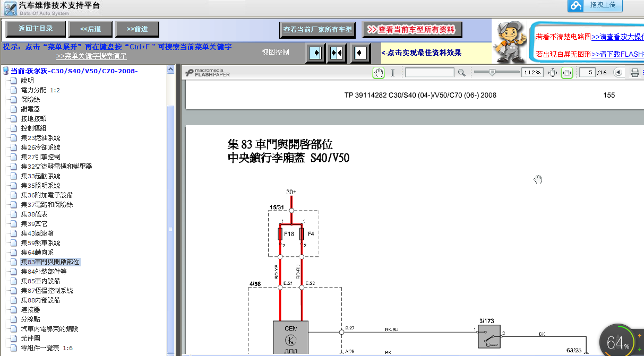Click 查看当前车型所有资料 button

click(412, 30)
